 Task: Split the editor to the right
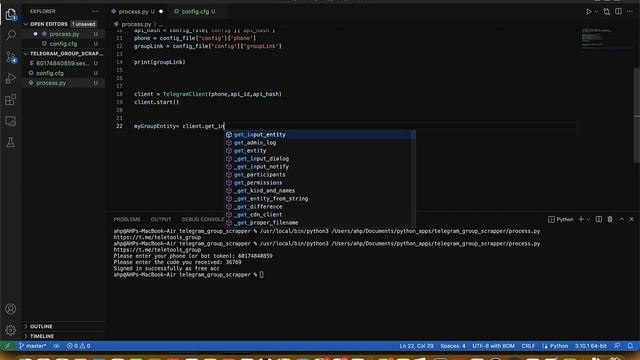tap(618, 11)
